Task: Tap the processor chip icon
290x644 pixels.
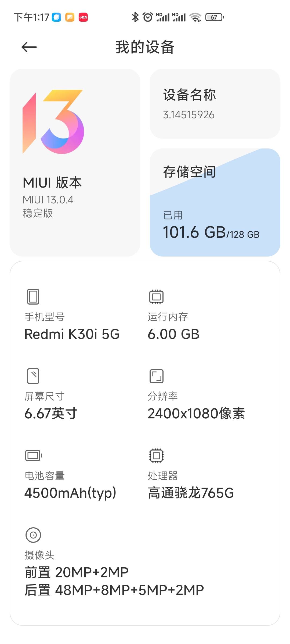Action: pos(156,455)
